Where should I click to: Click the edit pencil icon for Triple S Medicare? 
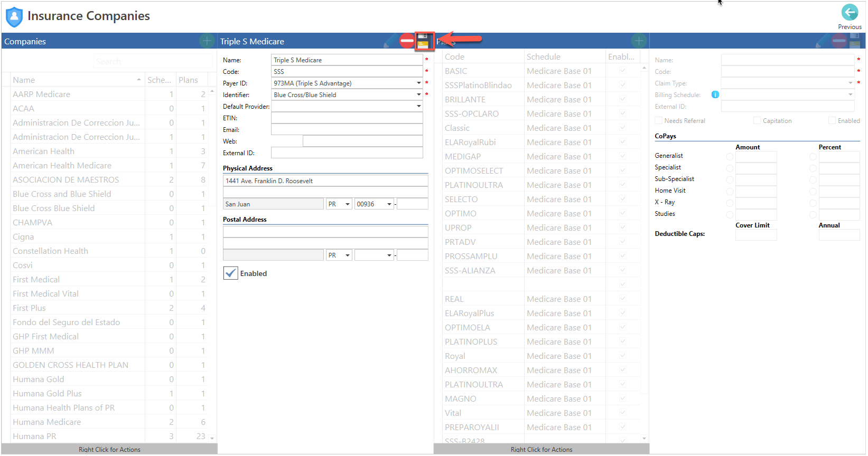coord(391,41)
